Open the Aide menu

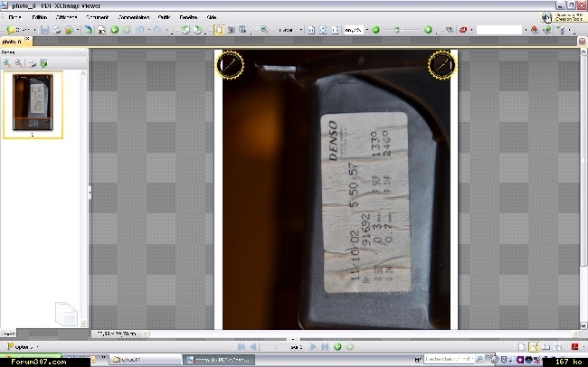point(212,17)
